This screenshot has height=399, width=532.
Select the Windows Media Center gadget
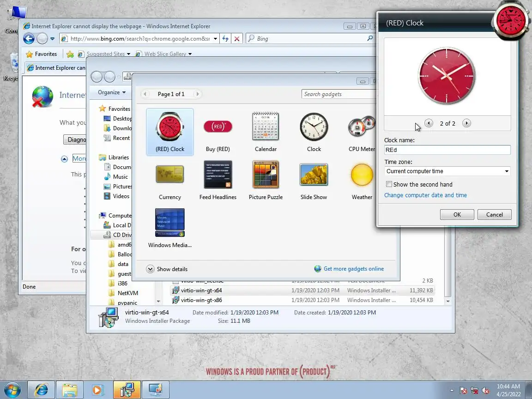coord(169,228)
